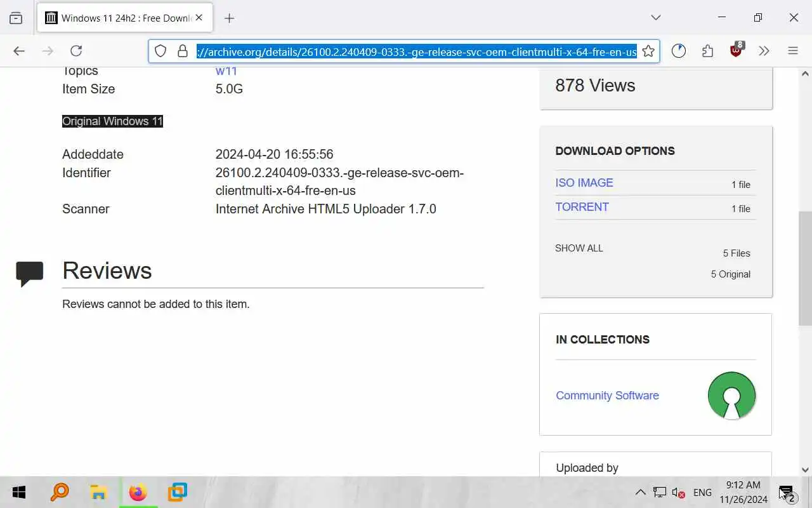Open VMware icon in taskbar
The image size is (812, 508).
[177, 492]
